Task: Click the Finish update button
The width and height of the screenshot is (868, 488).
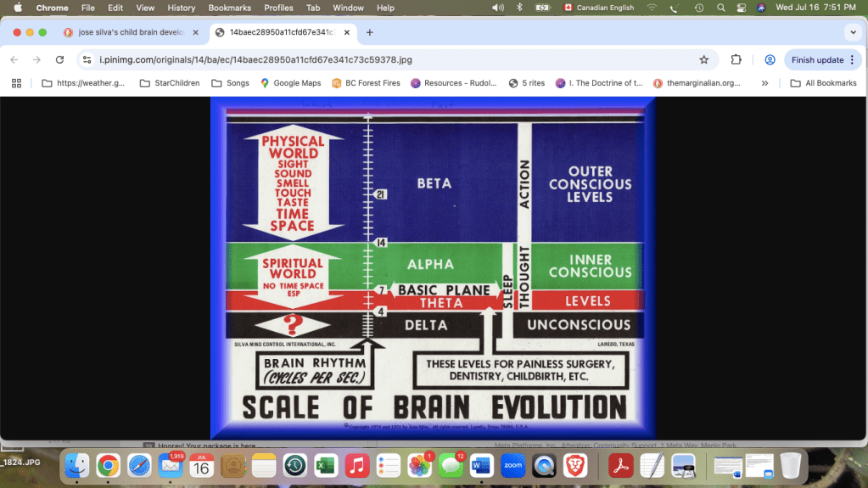Action: [817, 60]
